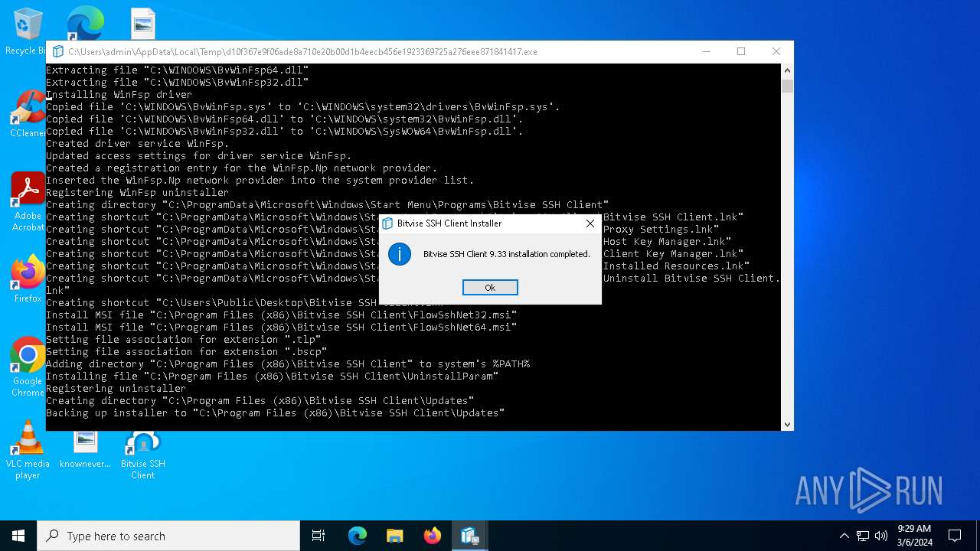Open the clock showing 9:29 AM
The image size is (980, 551).
(x=914, y=536)
